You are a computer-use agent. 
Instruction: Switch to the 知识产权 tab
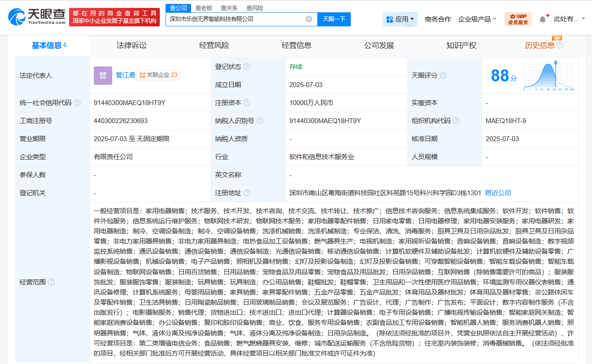pyautogui.click(x=461, y=45)
